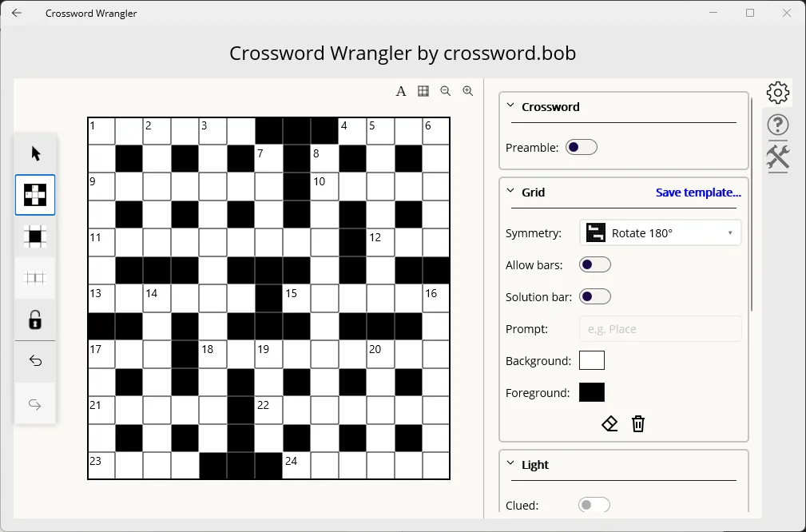Collapse the Grid section chevron
806x532 pixels.
pyautogui.click(x=510, y=191)
